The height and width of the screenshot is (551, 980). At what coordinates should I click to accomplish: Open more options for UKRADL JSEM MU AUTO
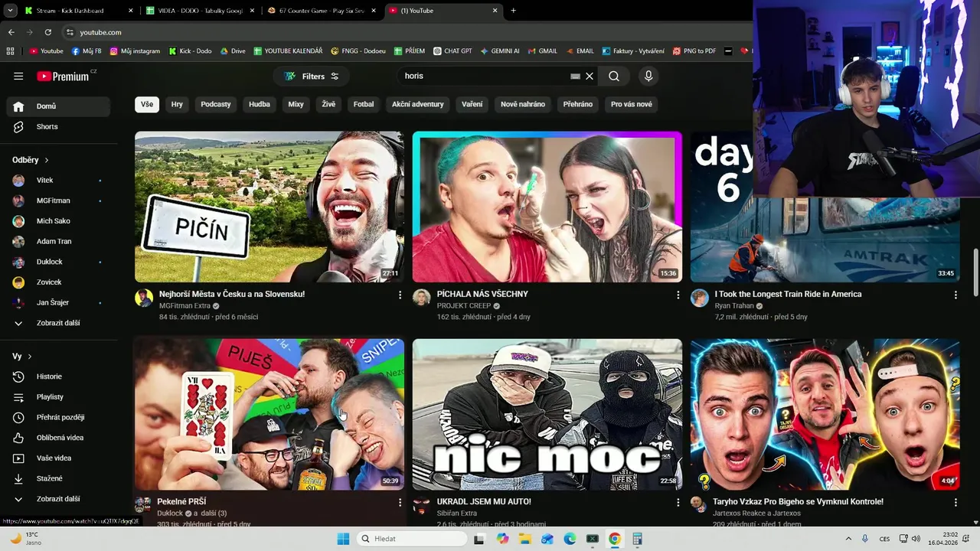click(678, 502)
